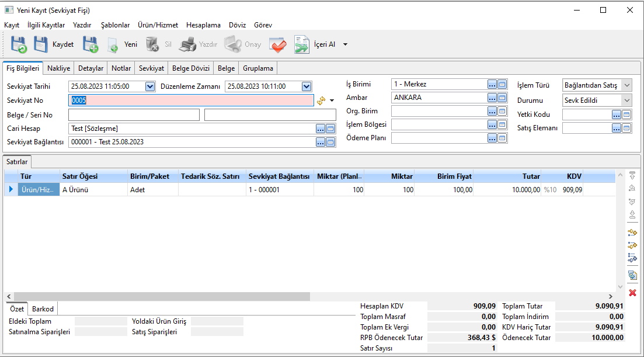Open the Hesaplama menu

pyautogui.click(x=203, y=25)
